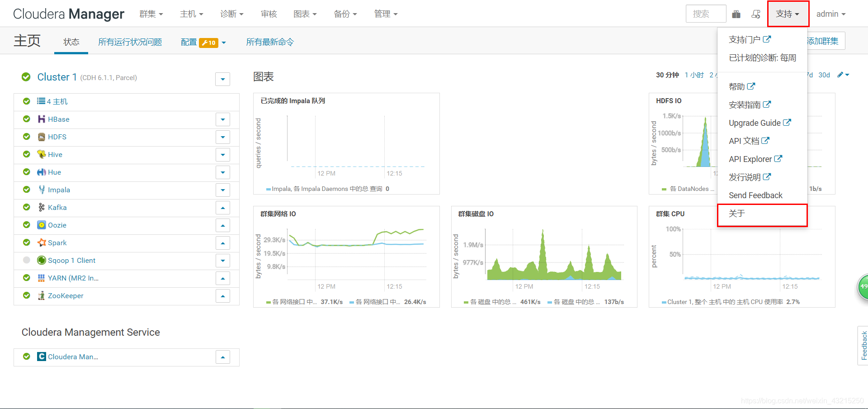Image resolution: width=868 pixels, height=409 pixels.
Task: Click the 搜索 search field
Action: point(706,14)
